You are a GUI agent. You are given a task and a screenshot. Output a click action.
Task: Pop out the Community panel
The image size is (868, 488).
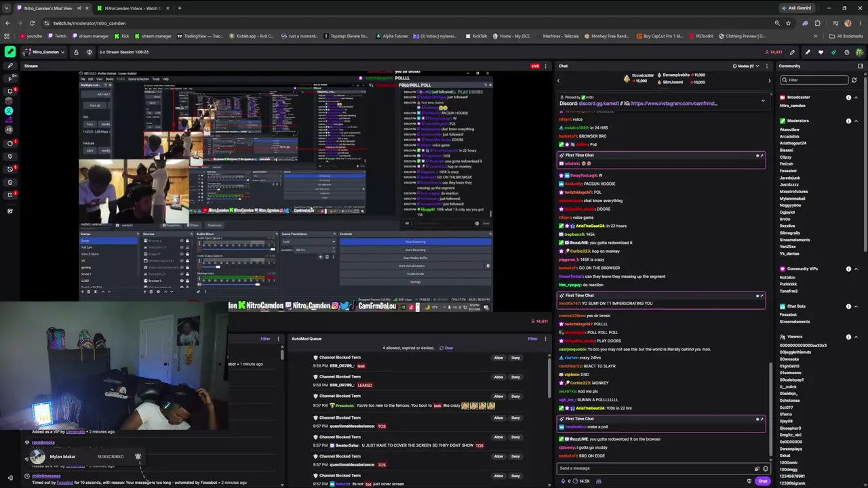pyautogui.click(x=861, y=66)
